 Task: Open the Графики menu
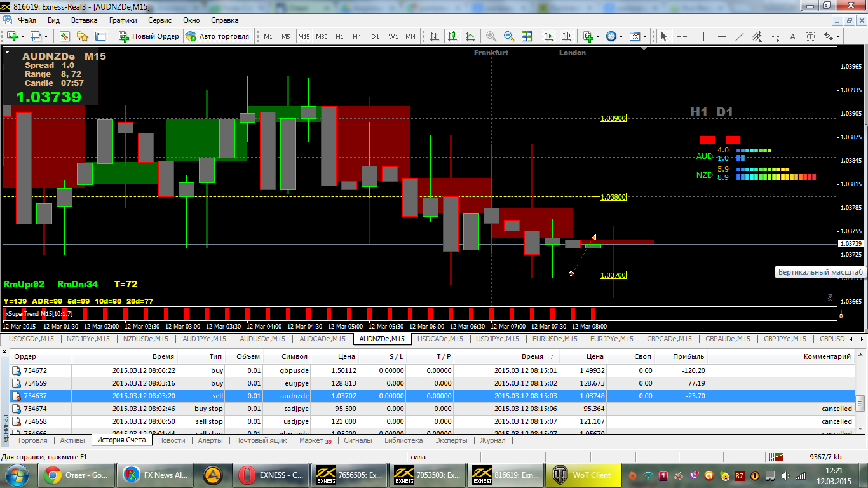click(123, 20)
